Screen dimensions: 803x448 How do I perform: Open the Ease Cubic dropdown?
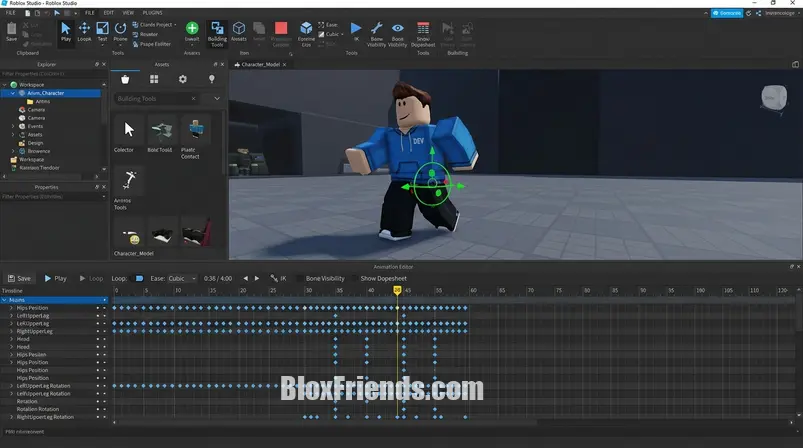pyautogui.click(x=183, y=279)
